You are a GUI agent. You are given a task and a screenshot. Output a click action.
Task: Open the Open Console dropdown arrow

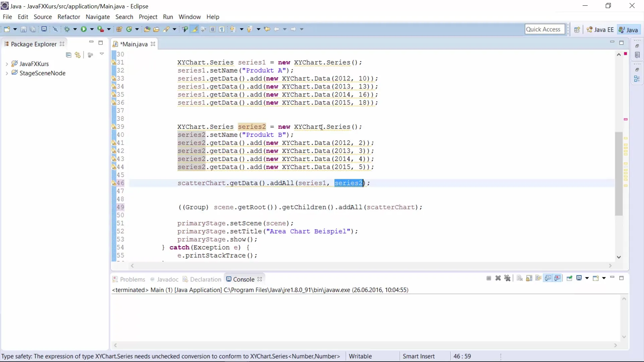(x=604, y=278)
